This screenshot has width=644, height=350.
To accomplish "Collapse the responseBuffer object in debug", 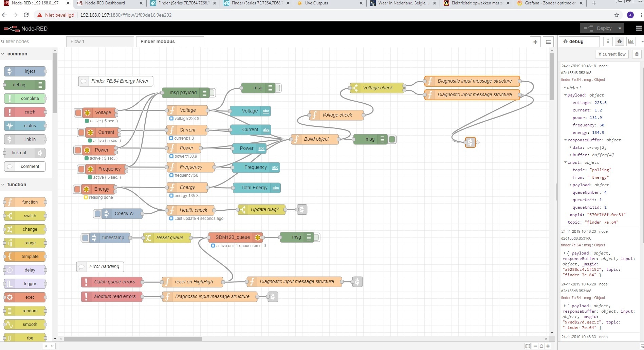I will pyautogui.click(x=566, y=140).
